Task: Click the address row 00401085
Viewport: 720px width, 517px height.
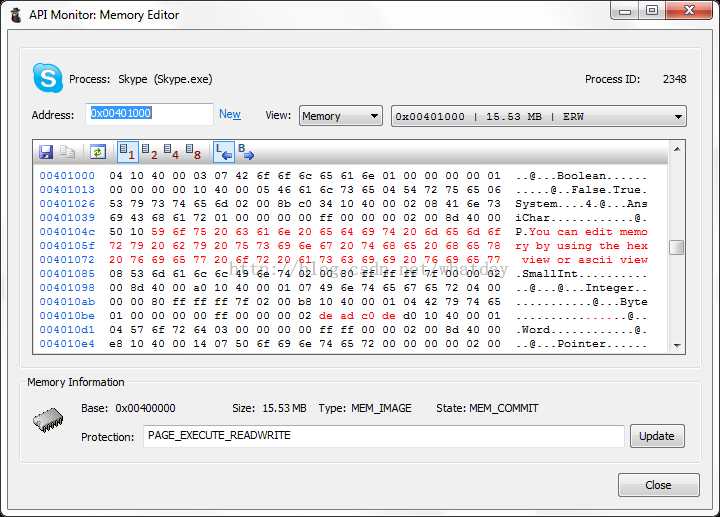Action: point(67,274)
